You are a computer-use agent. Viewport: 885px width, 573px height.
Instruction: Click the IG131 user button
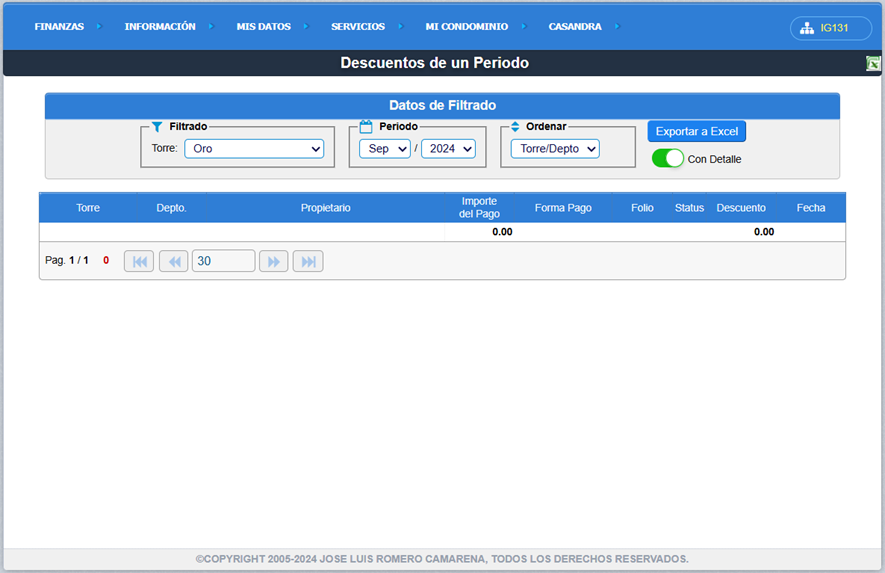pos(830,28)
